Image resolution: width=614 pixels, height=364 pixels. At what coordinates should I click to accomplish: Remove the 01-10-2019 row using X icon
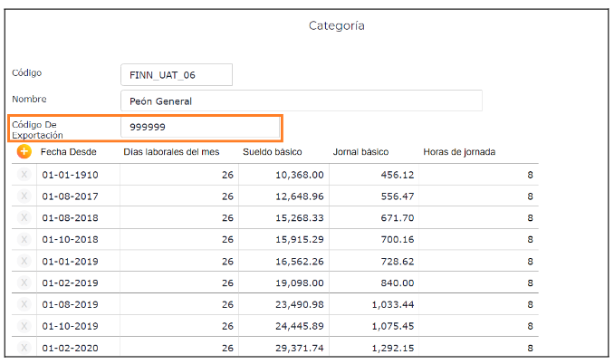pos(24,327)
